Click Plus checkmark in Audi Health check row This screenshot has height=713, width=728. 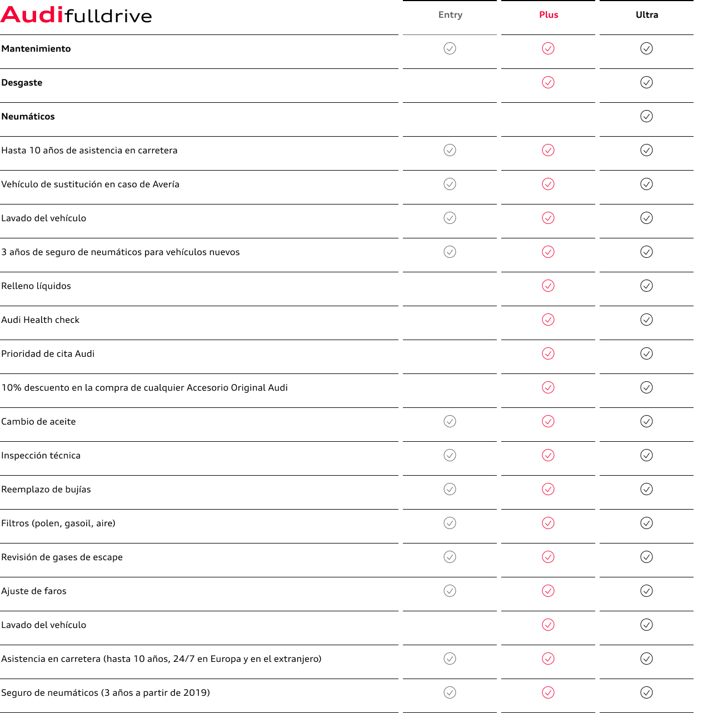click(549, 320)
